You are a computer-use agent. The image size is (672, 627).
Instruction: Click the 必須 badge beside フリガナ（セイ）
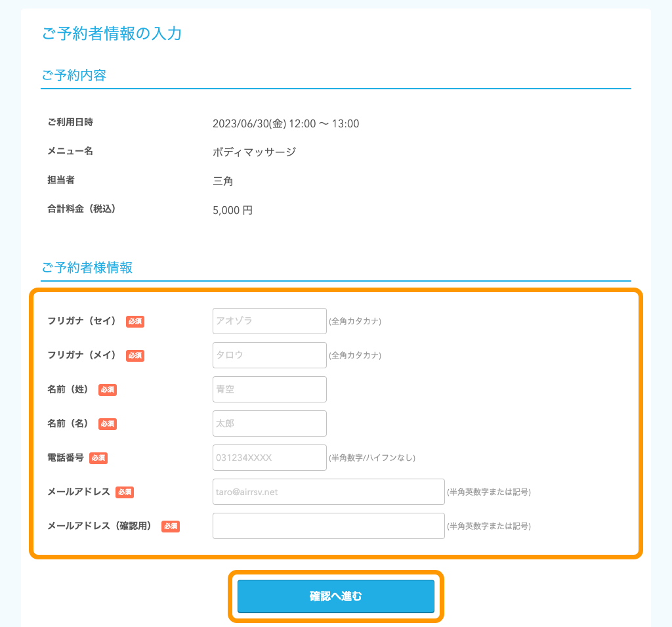tap(135, 321)
